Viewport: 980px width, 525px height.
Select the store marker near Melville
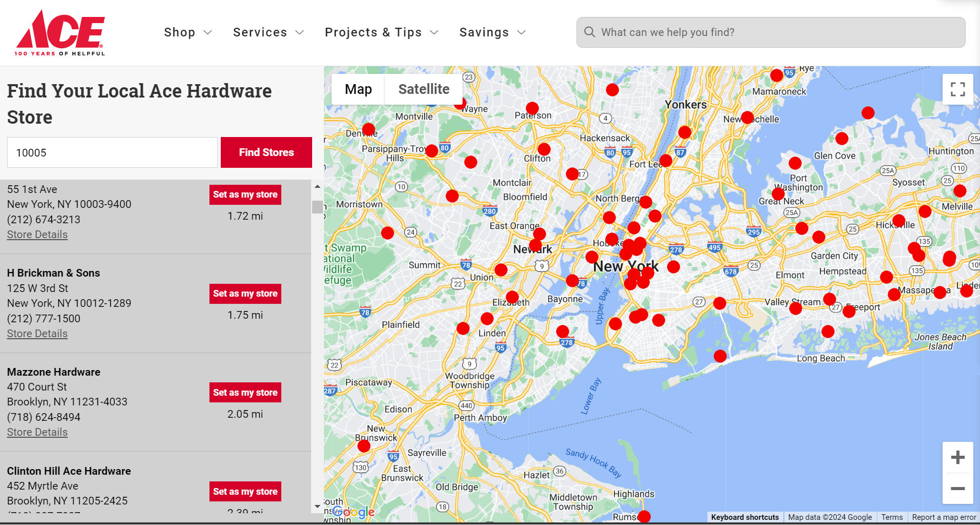point(960,191)
